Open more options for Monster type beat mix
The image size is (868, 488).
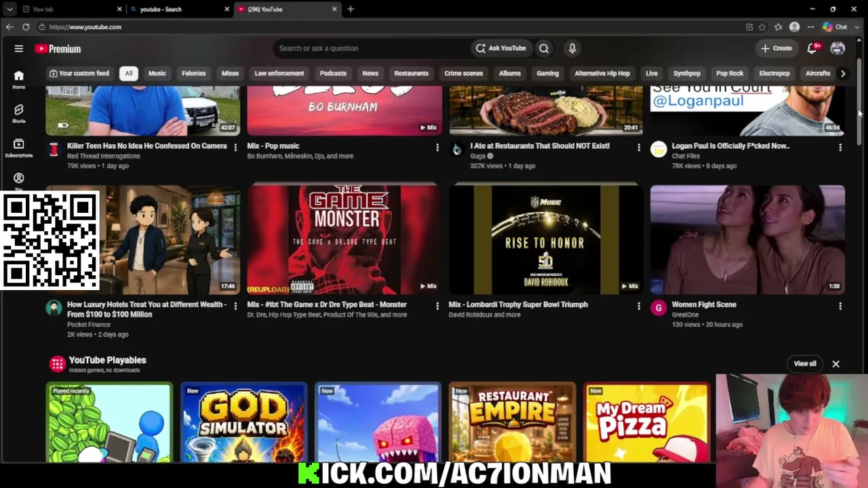pyautogui.click(x=437, y=306)
